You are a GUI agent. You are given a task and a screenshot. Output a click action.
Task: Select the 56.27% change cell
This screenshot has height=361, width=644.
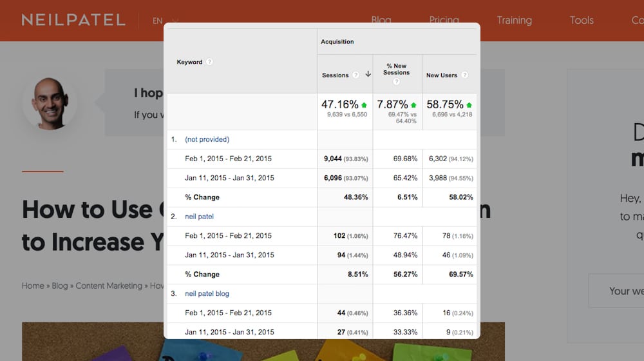[397, 274]
